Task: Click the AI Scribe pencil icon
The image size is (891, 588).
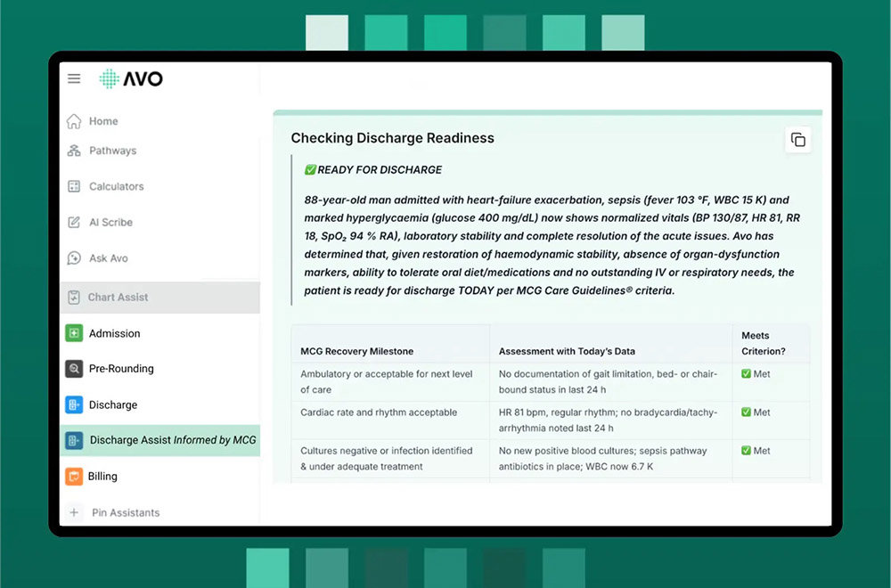Action: [x=74, y=222]
